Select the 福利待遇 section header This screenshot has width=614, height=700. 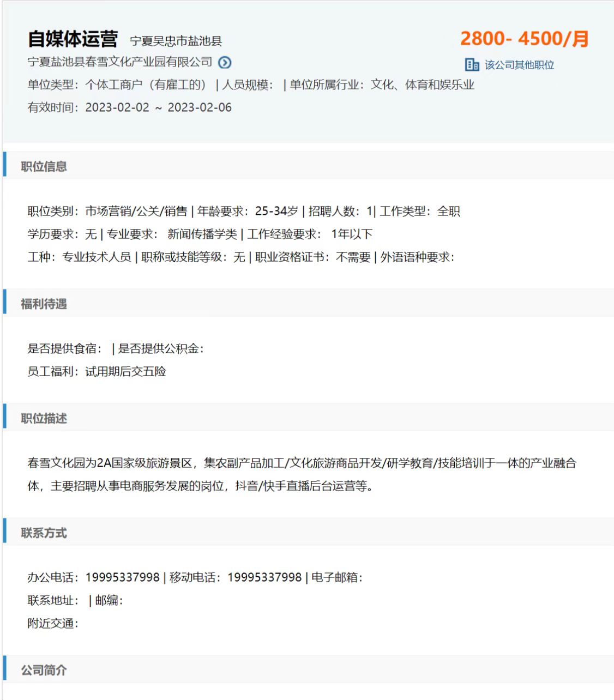(x=44, y=304)
